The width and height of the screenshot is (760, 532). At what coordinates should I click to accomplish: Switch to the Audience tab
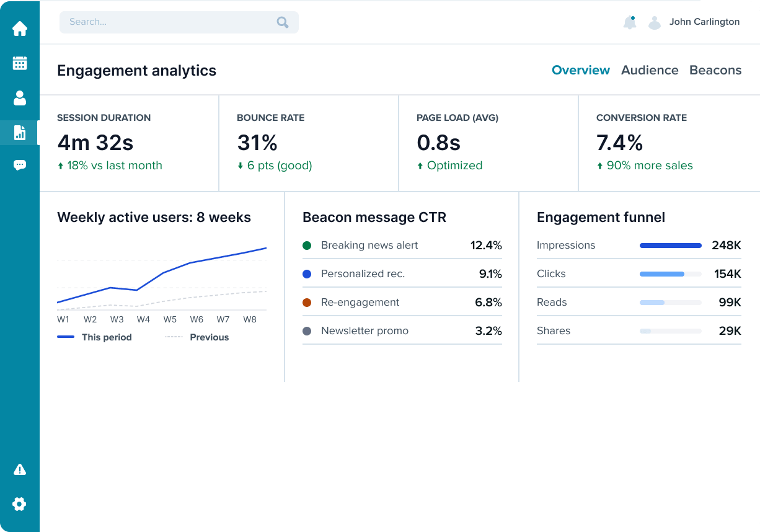tap(650, 71)
